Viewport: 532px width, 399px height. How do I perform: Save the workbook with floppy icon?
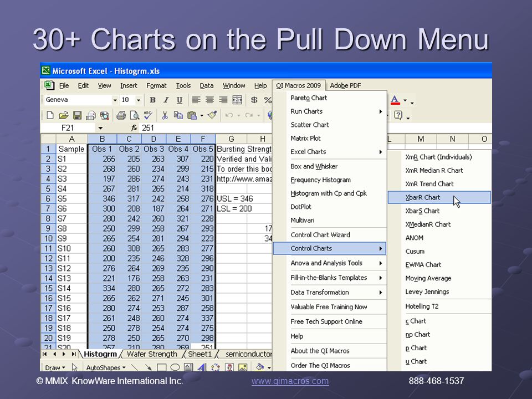pyautogui.click(x=77, y=115)
